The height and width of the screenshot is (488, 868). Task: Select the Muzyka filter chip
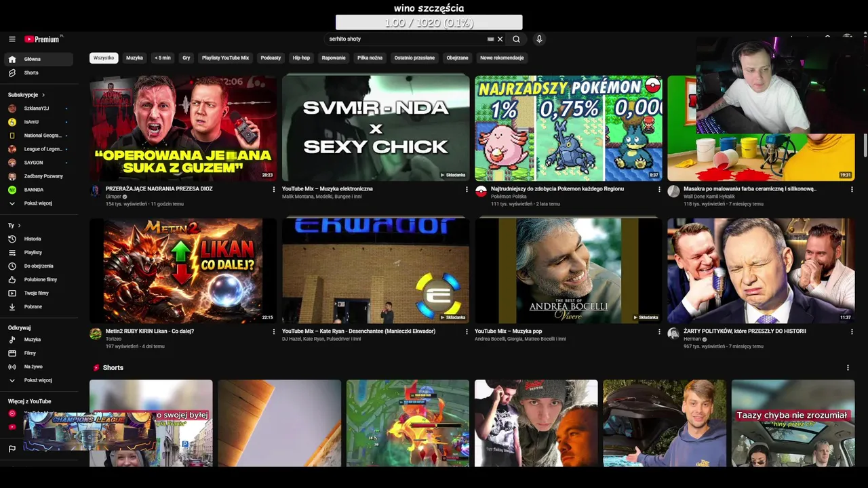(x=134, y=58)
